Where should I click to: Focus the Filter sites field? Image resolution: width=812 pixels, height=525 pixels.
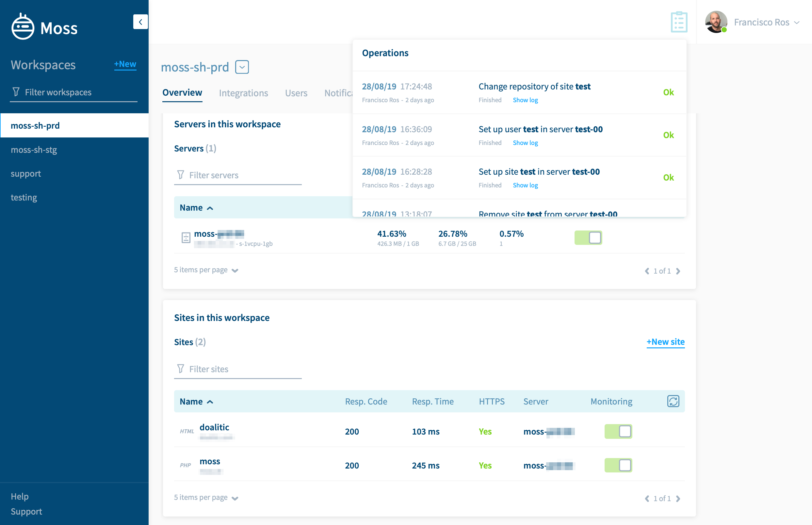coord(238,369)
